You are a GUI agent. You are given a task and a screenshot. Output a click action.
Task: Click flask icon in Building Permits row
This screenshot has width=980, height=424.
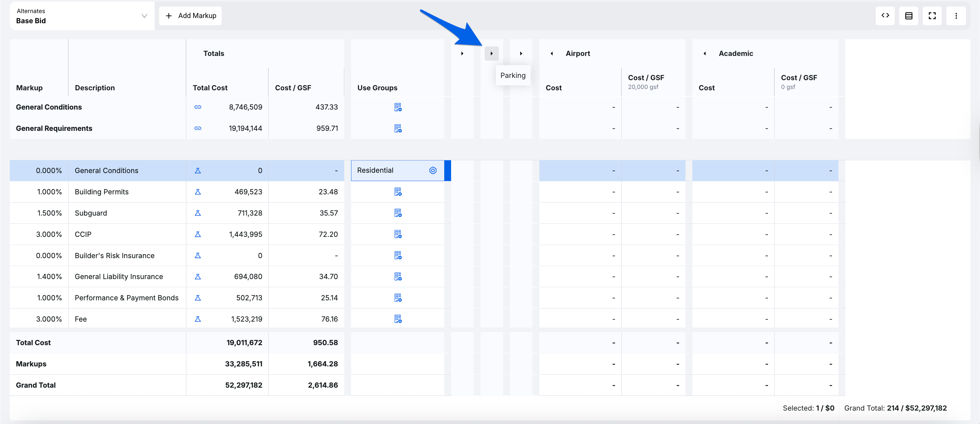pyautogui.click(x=197, y=192)
